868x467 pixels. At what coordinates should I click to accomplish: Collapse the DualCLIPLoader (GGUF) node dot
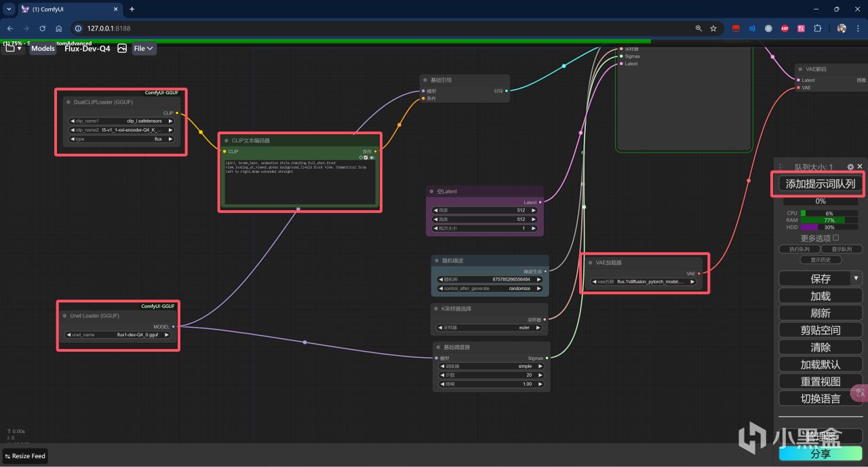click(68, 102)
